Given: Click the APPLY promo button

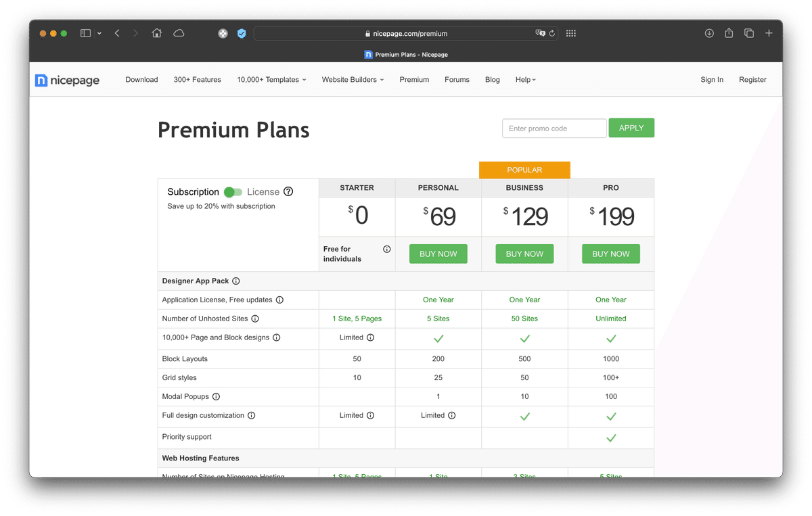Looking at the screenshot, I should coord(631,128).
